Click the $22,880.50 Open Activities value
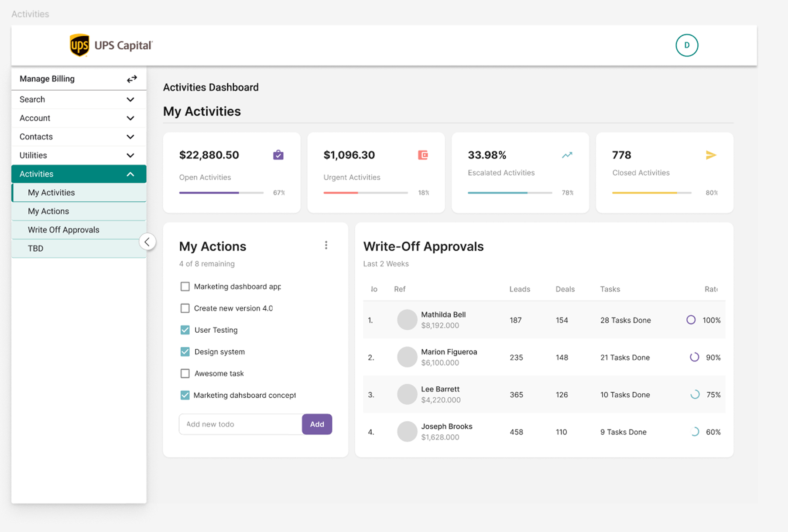Image resolution: width=788 pixels, height=532 pixels. click(x=209, y=155)
